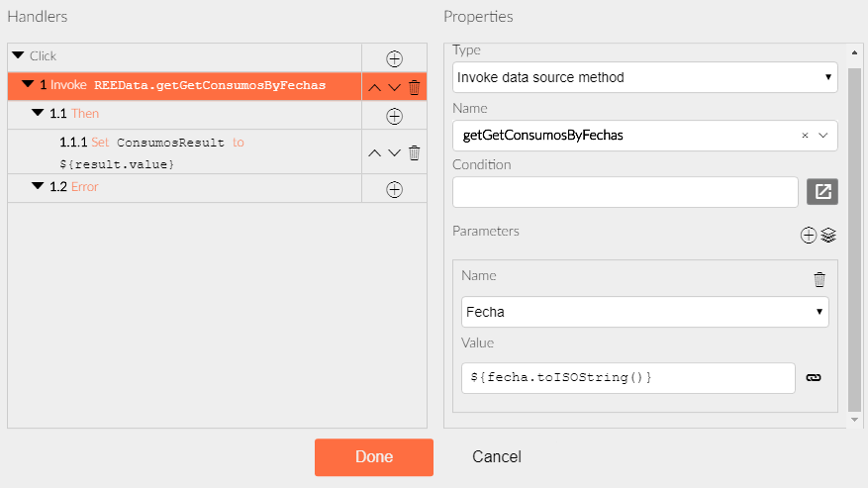Move the Invoke handler down

[394, 87]
